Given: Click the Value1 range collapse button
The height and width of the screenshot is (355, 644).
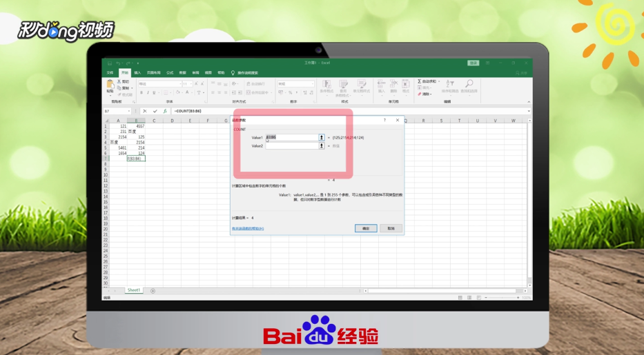Looking at the screenshot, I should pos(322,137).
